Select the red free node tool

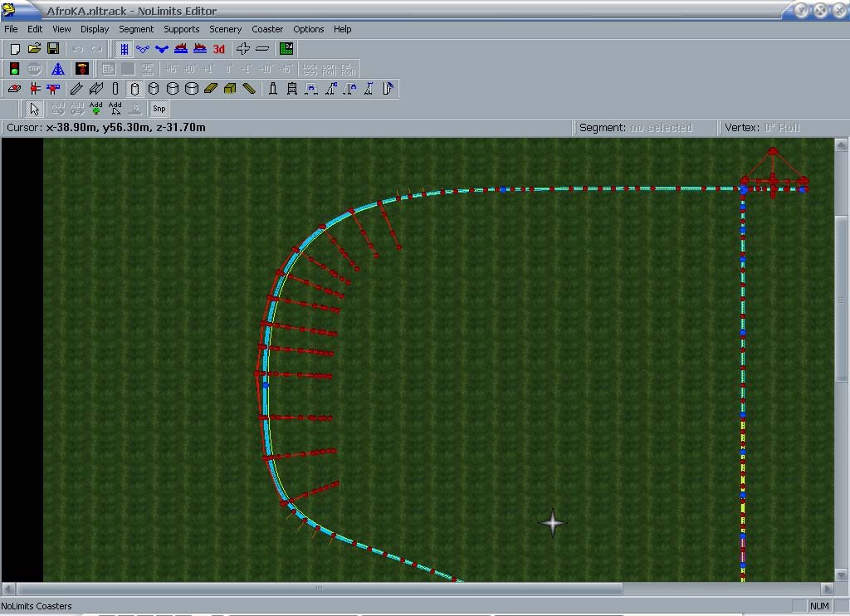[34, 88]
